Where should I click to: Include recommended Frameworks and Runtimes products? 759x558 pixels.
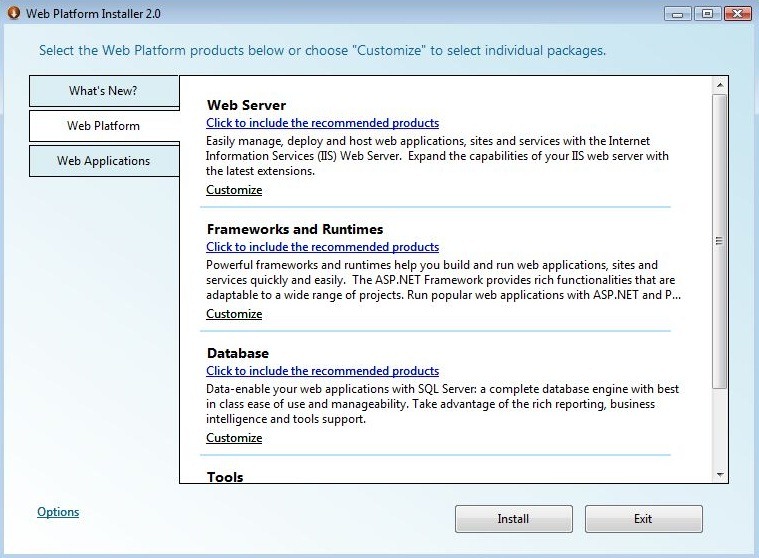[x=322, y=247]
